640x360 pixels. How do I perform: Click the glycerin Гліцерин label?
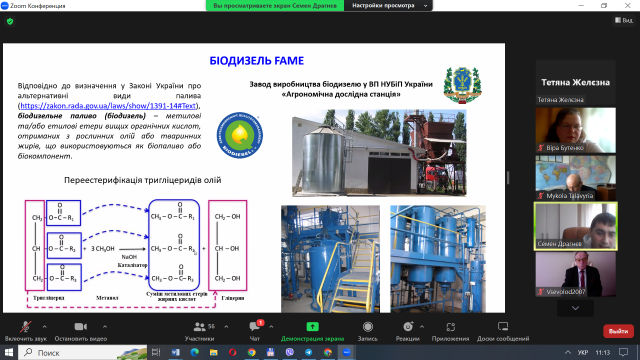233,298
